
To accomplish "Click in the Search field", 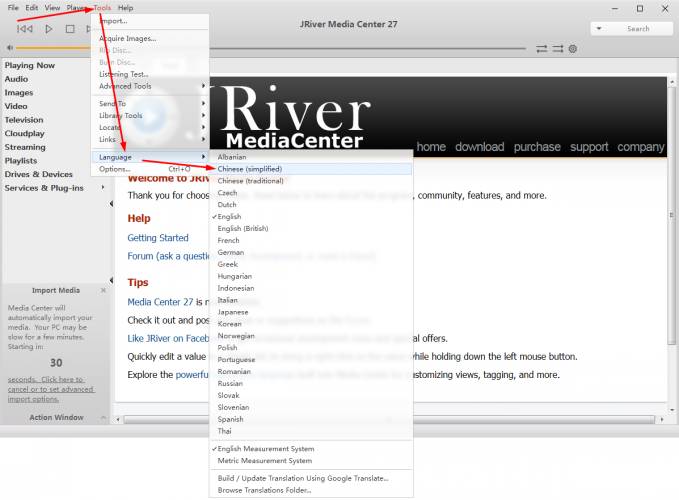I will [x=640, y=29].
